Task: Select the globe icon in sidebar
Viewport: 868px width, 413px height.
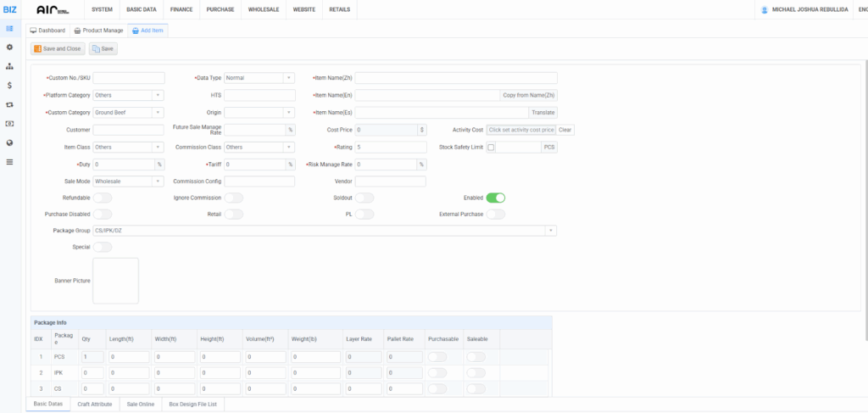Action: (x=9, y=142)
